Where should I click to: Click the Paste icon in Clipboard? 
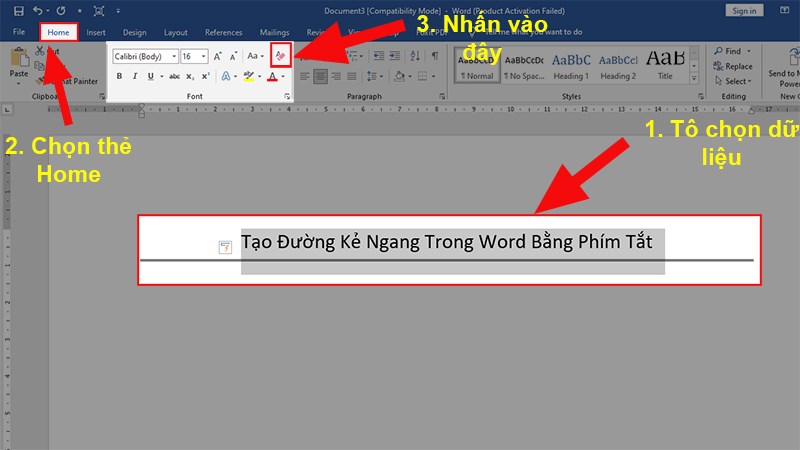[19, 63]
